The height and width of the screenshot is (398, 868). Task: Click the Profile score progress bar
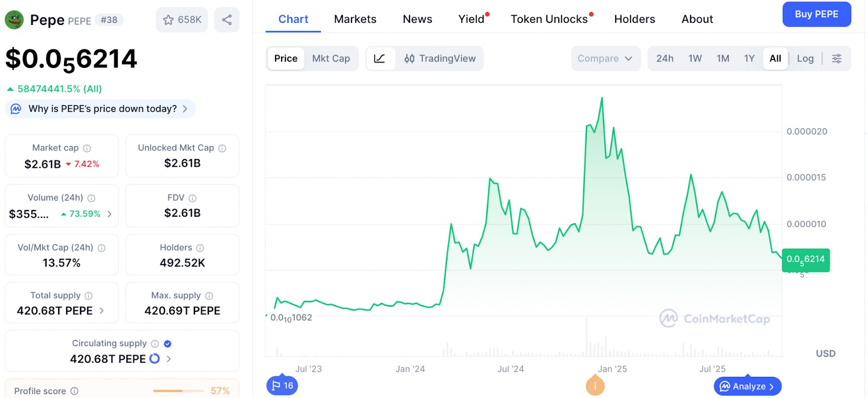pyautogui.click(x=178, y=391)
